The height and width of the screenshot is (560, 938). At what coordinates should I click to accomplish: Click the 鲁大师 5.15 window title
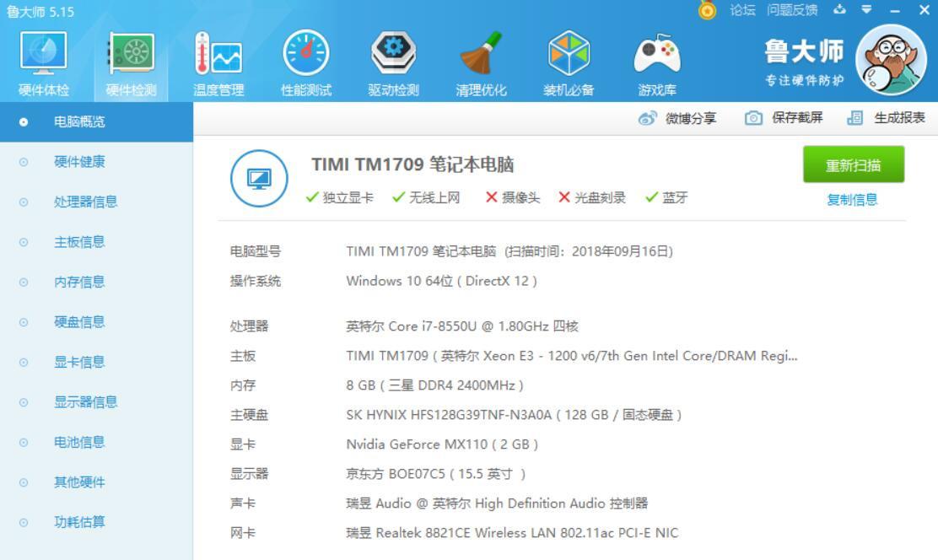(x=40, y=12)
